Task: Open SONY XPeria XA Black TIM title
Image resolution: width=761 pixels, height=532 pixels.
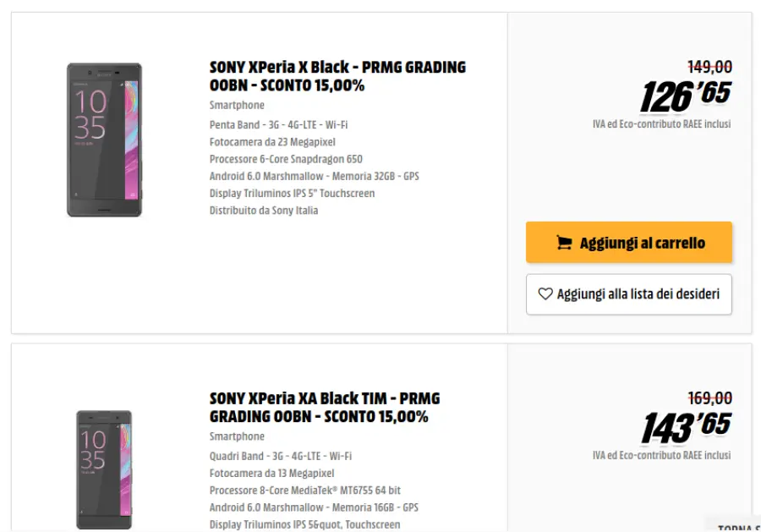Action: pyautogui.click(x=325, y=408)
